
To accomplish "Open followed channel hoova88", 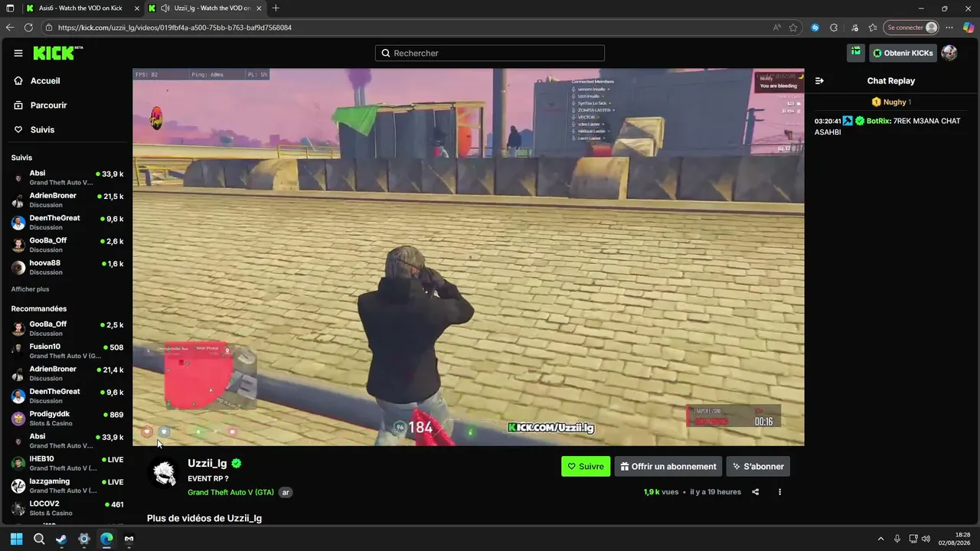I will pyautogui.click(x=67, y=267).
